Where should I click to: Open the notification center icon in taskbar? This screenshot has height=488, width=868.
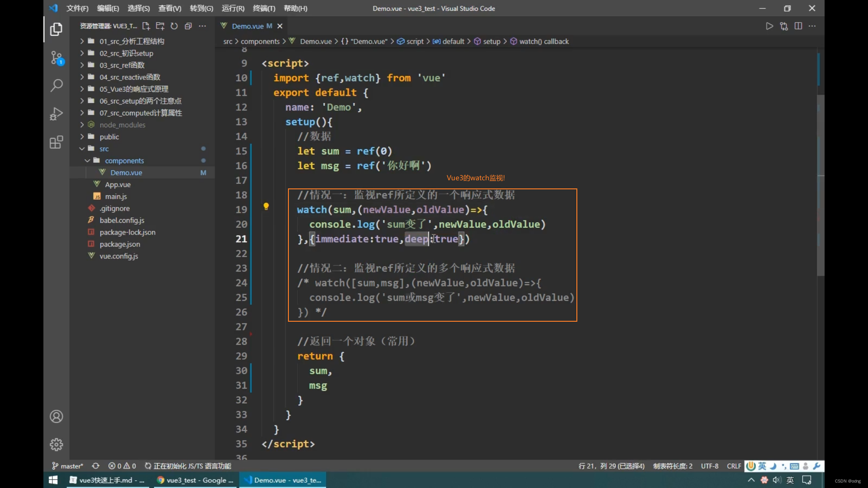coord(807,480)
